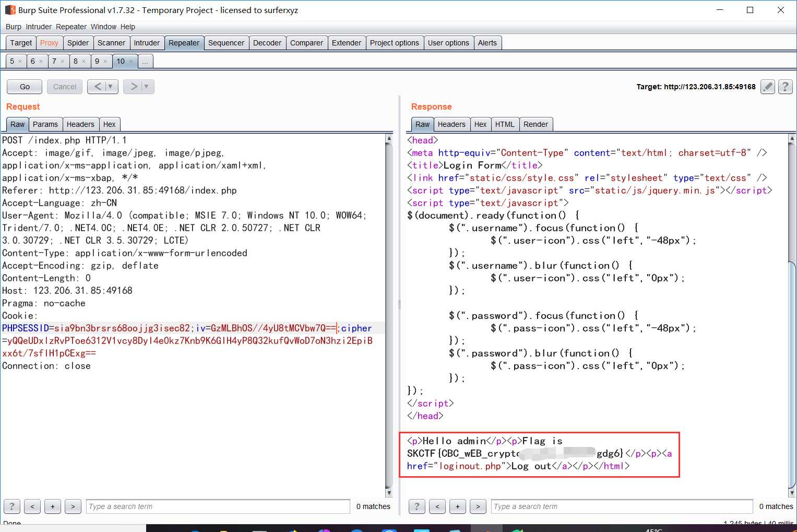Image resolution: width=797 pixels, height=532 pixels.
Task: Click response pane scroll down arrow
Action: click(792, 493)
